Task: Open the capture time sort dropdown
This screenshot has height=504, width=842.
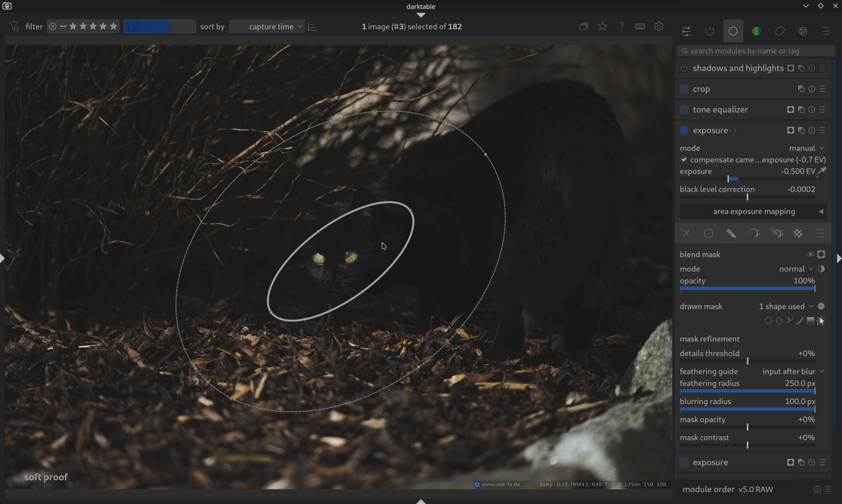Action: [x=271, y=27]
